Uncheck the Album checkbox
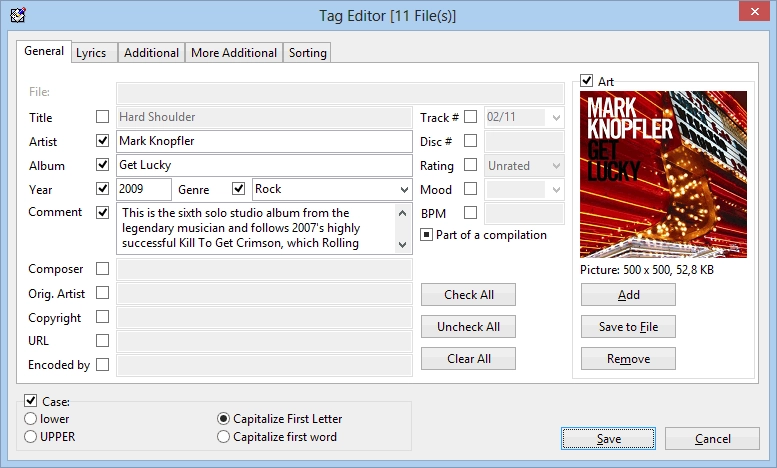This screenshot has width=777, height=468. point(103,165)
